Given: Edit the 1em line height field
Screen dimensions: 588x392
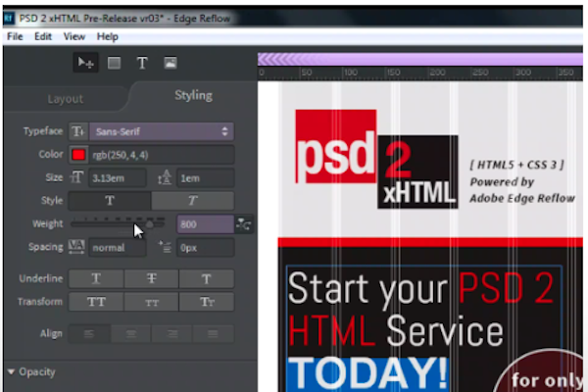Looking at the screenshot, I should 206,177.
